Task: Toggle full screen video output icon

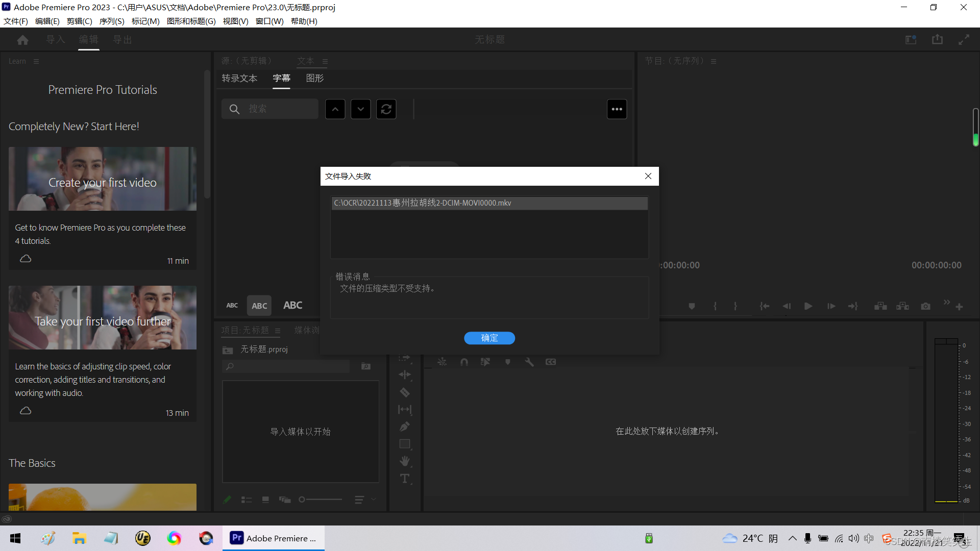Action: click(964, 39)
